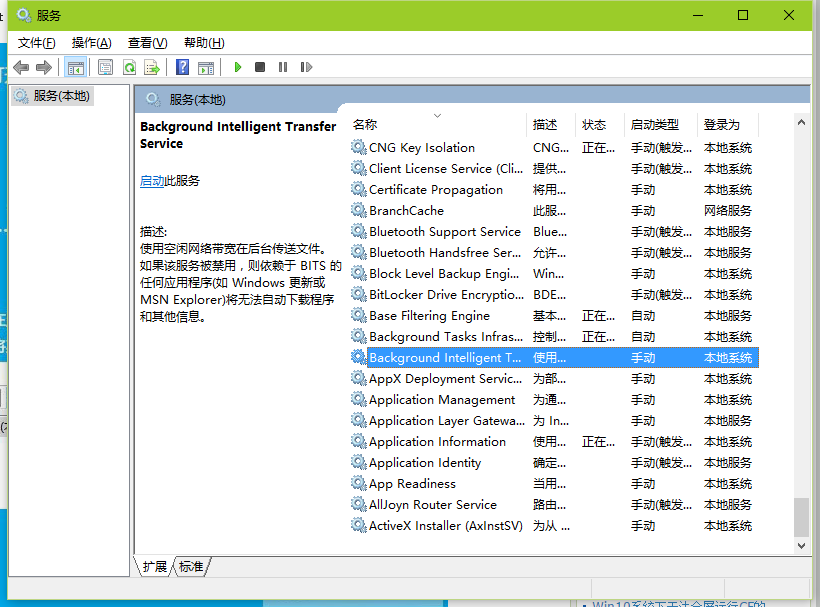The width and height of the screenshot is (820, 607).
Task: Click the scrollbar down arrow
Action: (x=802, y=545)
